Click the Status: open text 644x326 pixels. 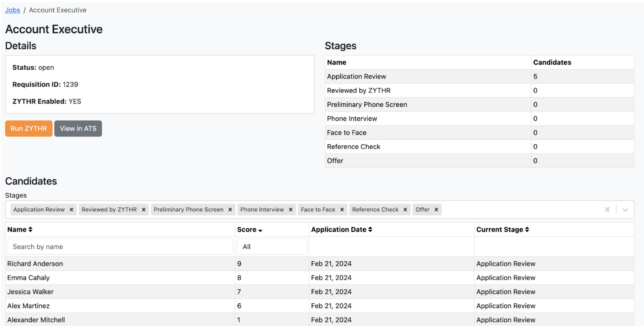click(33, 68)
